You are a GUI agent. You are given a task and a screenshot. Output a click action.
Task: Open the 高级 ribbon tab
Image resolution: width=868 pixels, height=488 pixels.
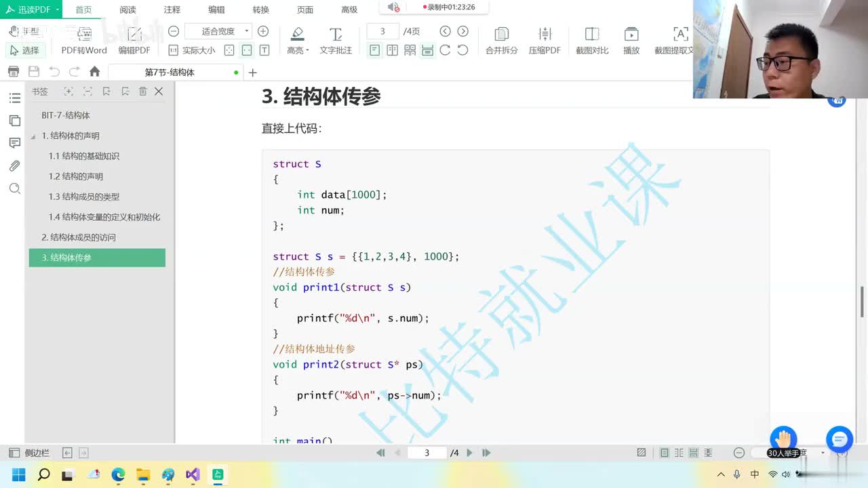tap(349, 9)
